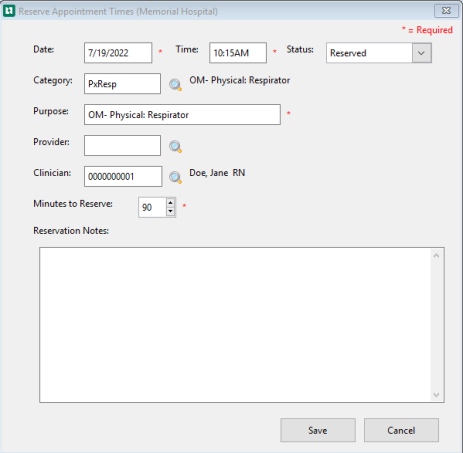Click the empty Provider input field
Image resolution: width=463 pixels, height=453 pixels.
(122, 145)
